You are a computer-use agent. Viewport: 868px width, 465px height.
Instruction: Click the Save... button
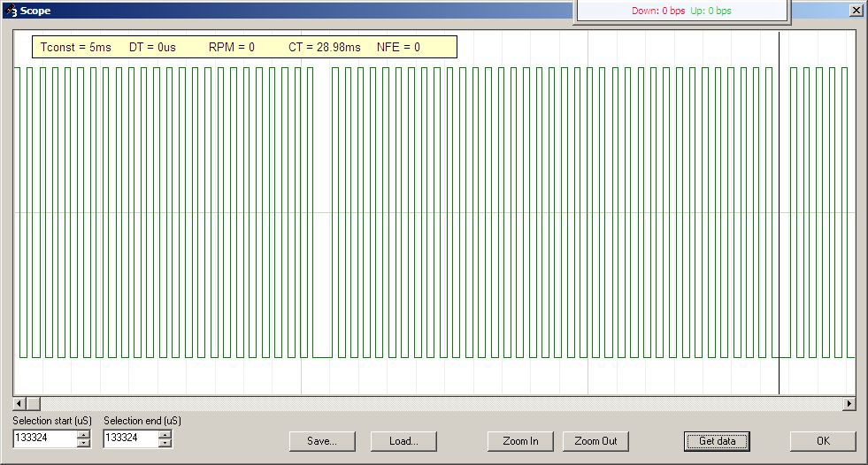point(322,441)
